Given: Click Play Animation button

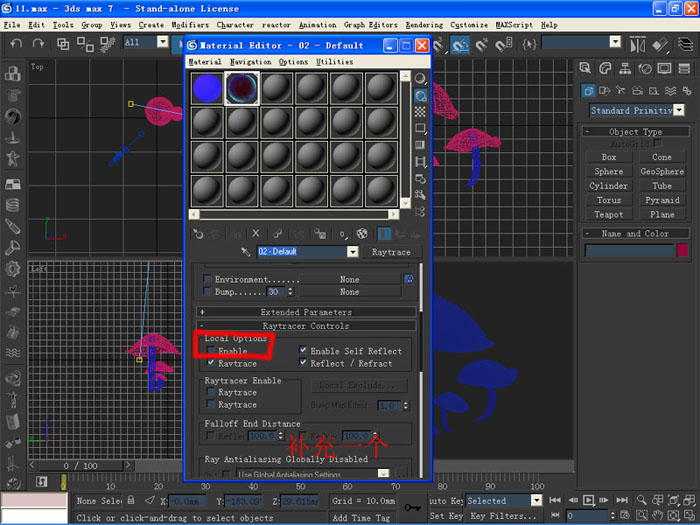Looking at the screenshot, I should [588, 500].
